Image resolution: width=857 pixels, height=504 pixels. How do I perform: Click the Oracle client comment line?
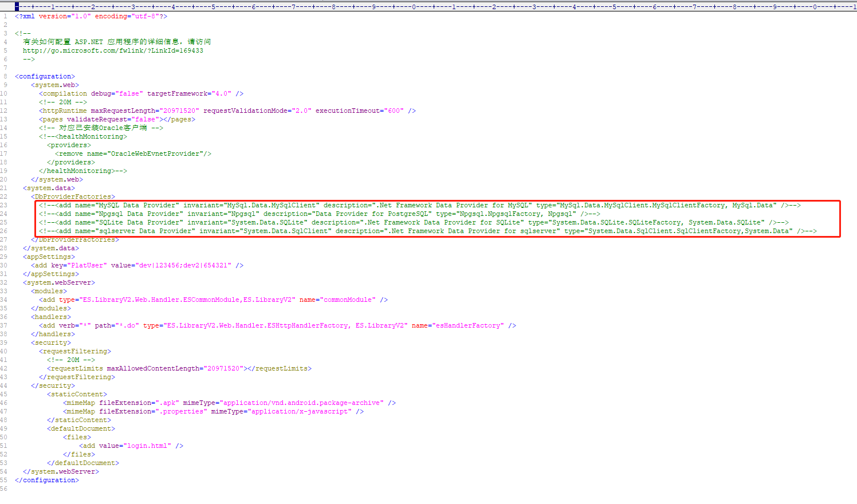pyautogui.click(x=101, y=128)
